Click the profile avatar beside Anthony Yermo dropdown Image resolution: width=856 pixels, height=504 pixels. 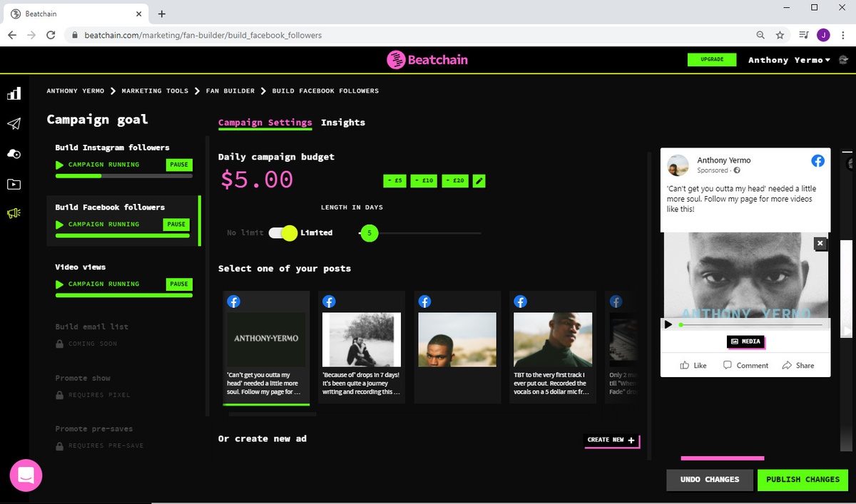(x=844, y=60)
